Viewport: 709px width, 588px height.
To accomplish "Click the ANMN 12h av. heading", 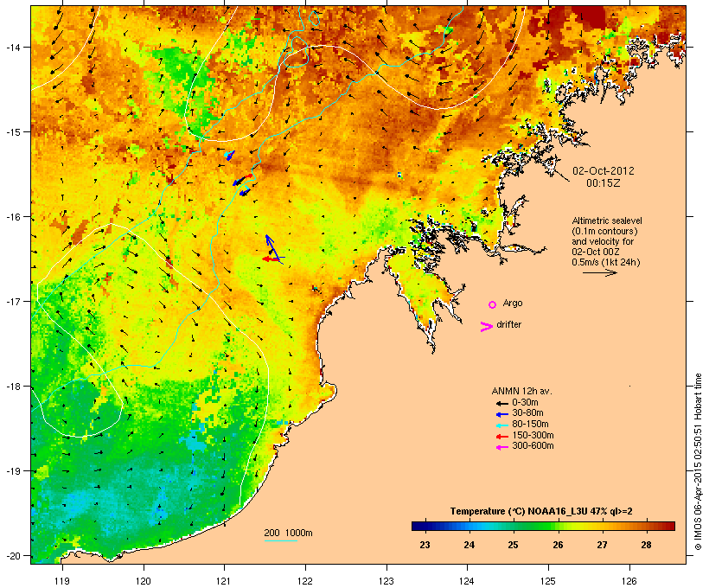I will 521,391.
